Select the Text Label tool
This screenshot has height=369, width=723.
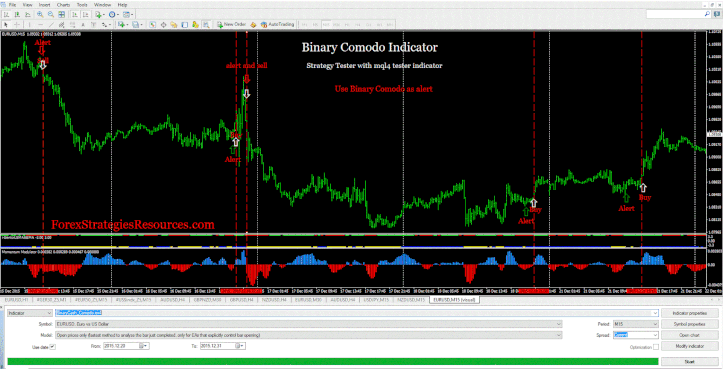[94, 24]
